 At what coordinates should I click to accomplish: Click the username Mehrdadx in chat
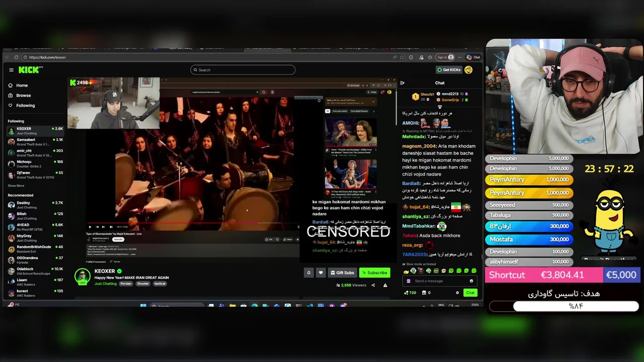[x=414, y=137]
